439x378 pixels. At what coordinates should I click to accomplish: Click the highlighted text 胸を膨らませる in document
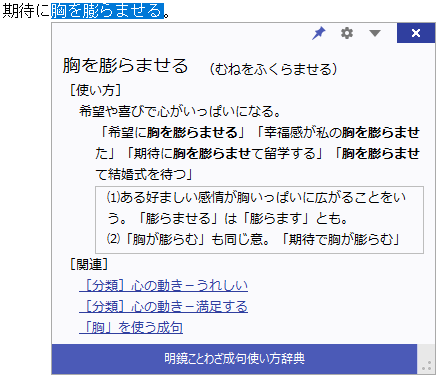click(x=107, y=11)
